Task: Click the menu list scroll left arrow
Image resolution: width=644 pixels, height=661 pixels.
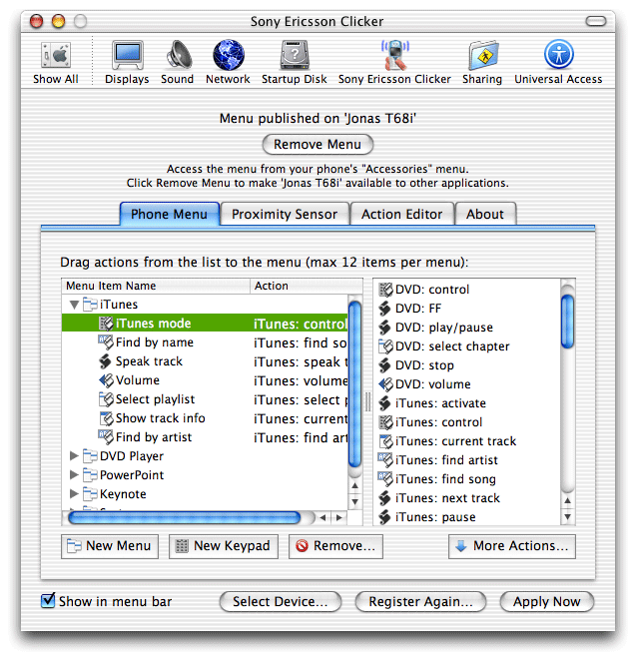Action: tap(322, 517)
